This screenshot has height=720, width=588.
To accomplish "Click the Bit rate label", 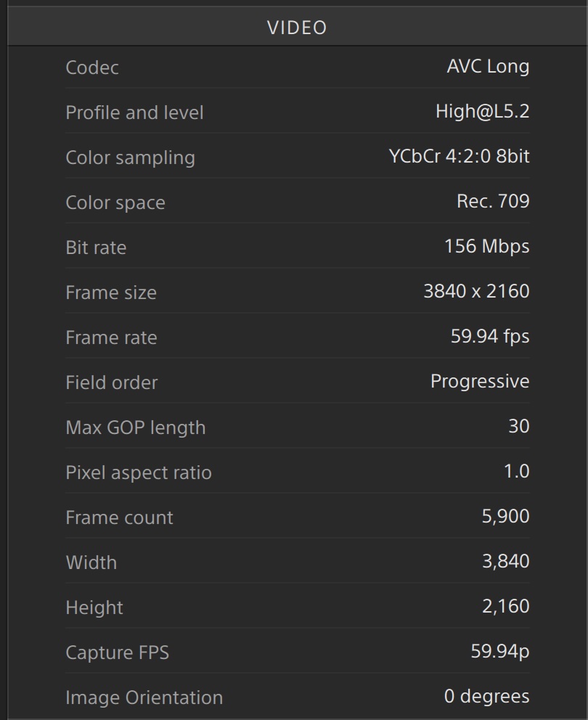I will point(96,247).
